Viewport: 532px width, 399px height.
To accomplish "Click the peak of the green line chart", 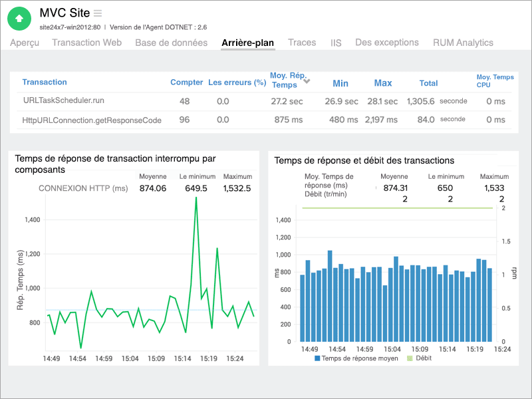I will [x=196, y=198].
